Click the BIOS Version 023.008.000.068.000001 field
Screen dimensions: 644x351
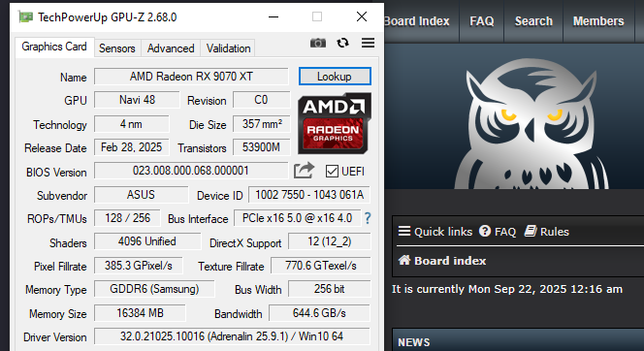[x=191, y=171]
